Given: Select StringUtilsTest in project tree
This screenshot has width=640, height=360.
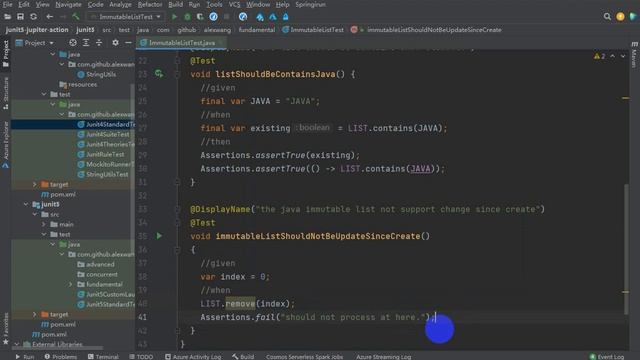Looking at the screenshot, I should point(103,174).
